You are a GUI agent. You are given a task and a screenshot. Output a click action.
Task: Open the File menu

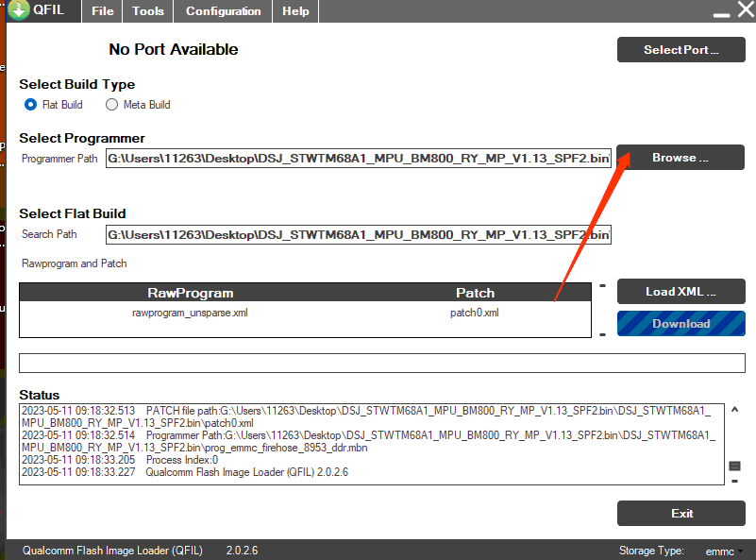coord(103,11)
